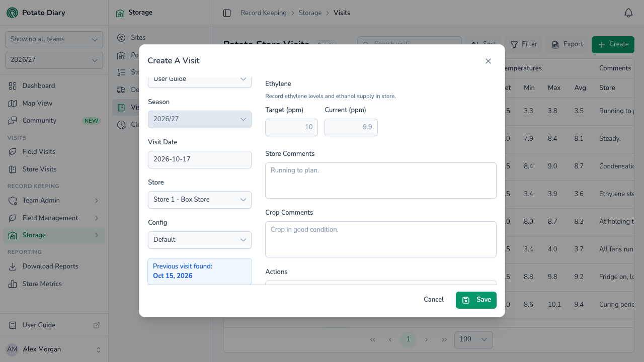
Task: Open Store Metrics page
Action: 54,284
